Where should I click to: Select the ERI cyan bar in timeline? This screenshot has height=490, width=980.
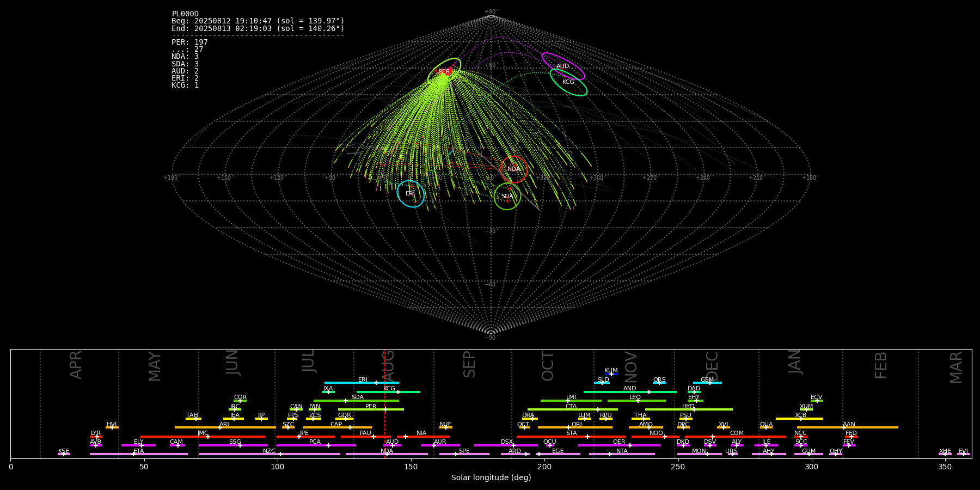point(362,383)
